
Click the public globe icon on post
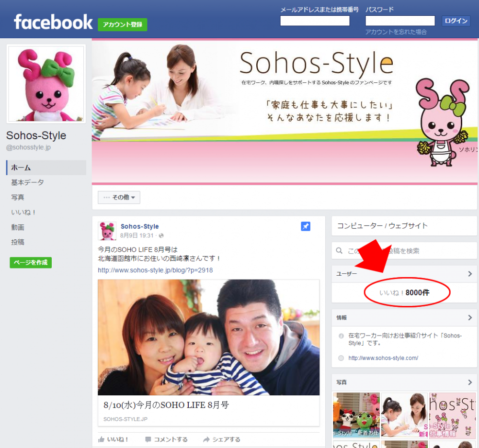[x=161, y=235]
